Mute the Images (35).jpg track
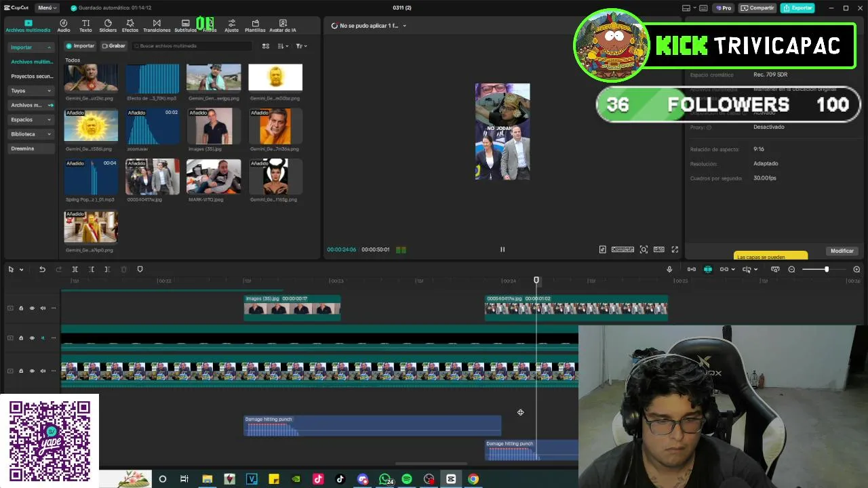The height and width of the screenshot is (488, 868). (x=43, y=308)
